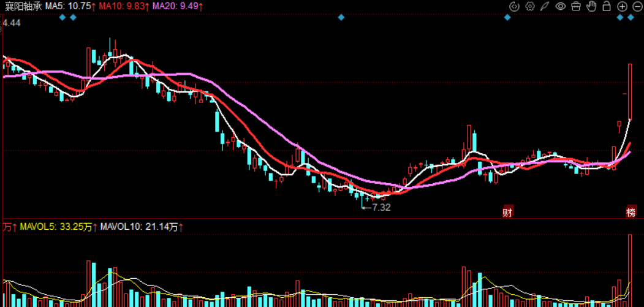644x307 pixels.
Task: Click the 财 financial report marker
Action: pyautogui.click(x=508, y=212)
